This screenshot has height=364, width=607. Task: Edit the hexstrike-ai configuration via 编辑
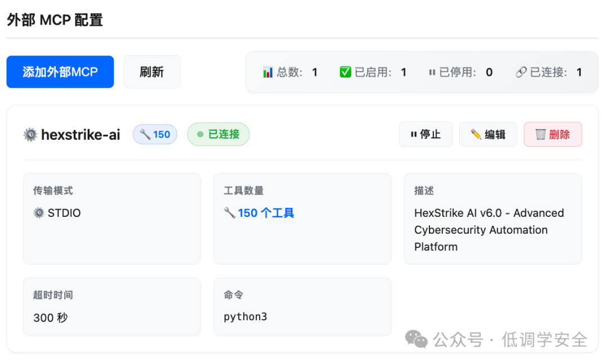488,134
